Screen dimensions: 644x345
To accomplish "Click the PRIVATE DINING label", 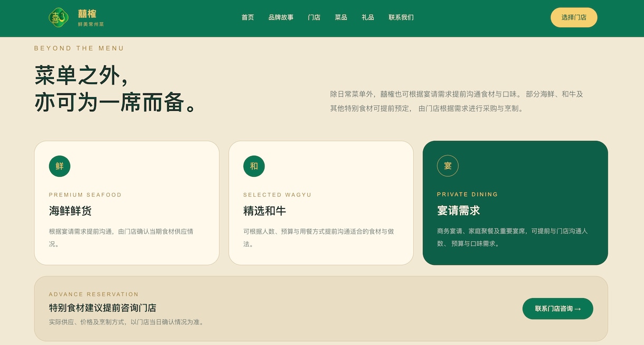I will pos(468,194).
